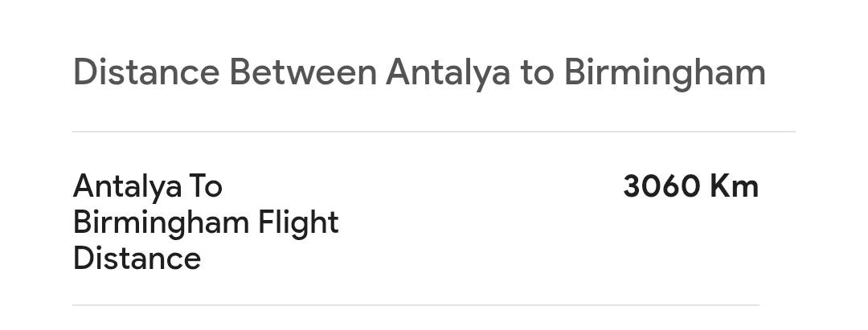
Task: Click the "Birmingham Flight" middle label line
Action: (x=206, y=222)
